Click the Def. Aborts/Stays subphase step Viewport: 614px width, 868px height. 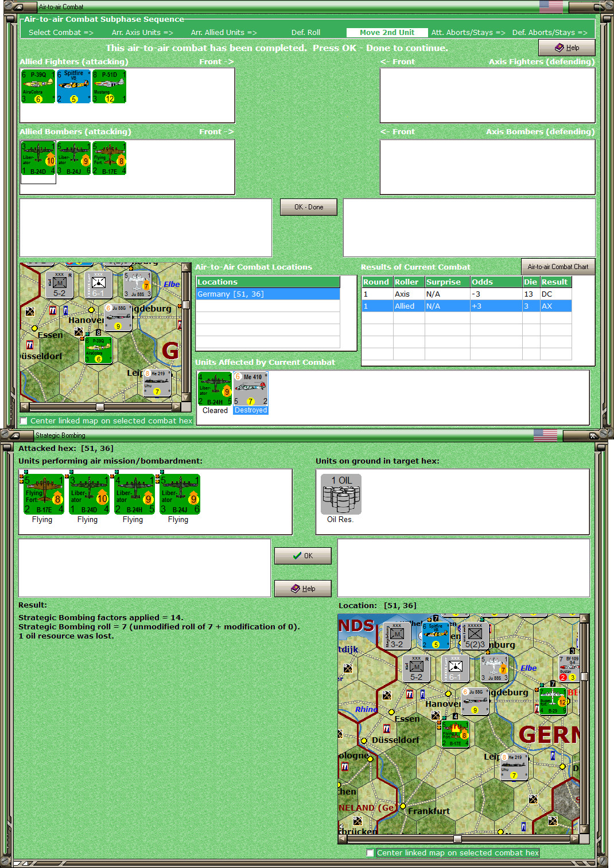point(550,33)
